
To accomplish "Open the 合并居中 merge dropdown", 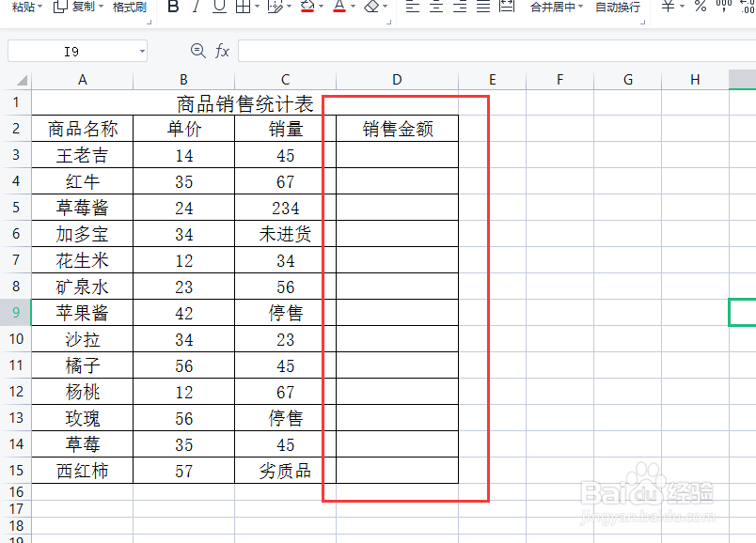I will 578,8.
